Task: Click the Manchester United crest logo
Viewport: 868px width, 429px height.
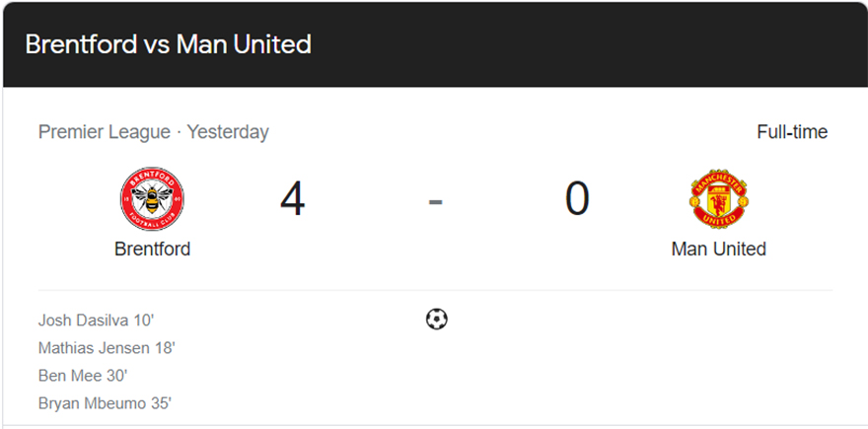Action: [x=718, y=199]
